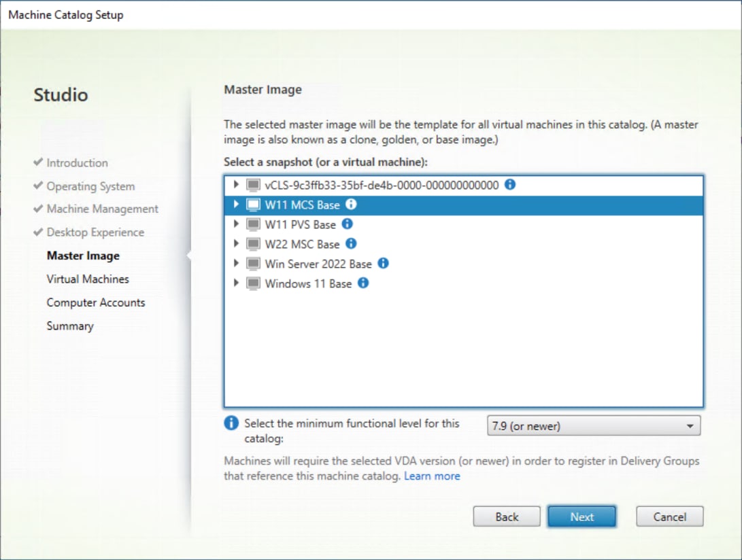Click the W11 PVS Base machine icon
742x560 pixels.
click(253, 224)
